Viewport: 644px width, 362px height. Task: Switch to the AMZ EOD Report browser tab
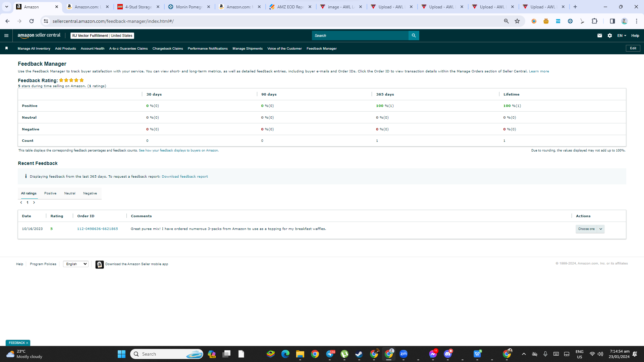(x=290, y=7)
